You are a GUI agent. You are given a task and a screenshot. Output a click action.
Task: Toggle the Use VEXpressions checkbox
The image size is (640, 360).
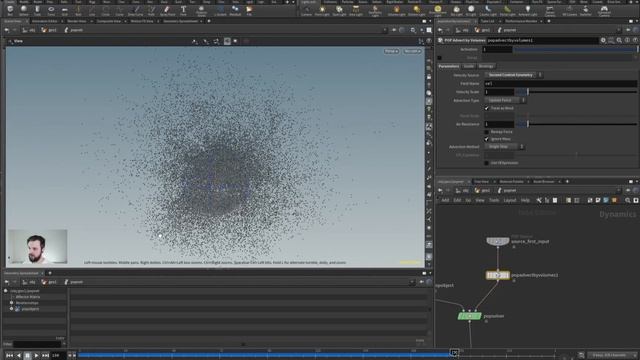point(487,163)
